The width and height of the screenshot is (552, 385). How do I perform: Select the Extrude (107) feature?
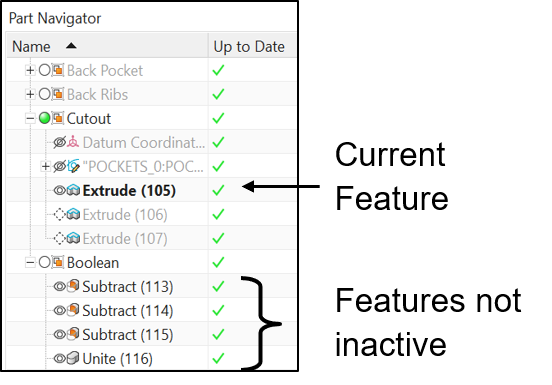point(125,239)
